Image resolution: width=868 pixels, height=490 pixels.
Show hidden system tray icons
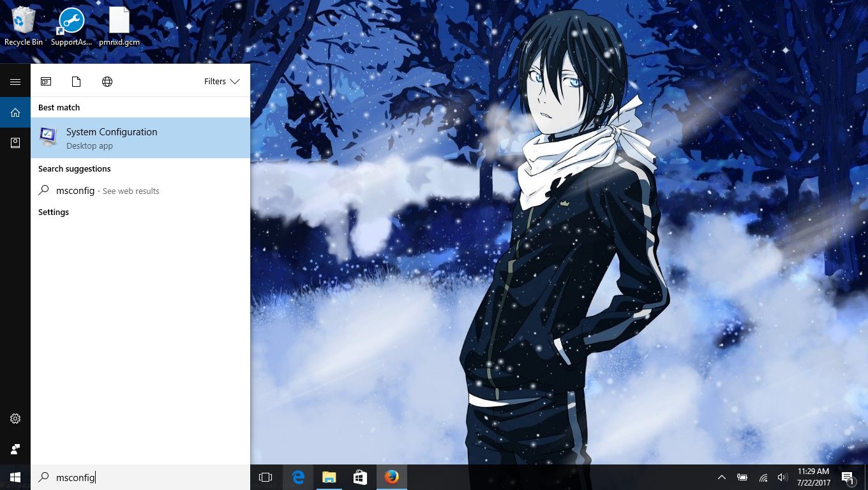pyautogui.click(x=722, y=477)
